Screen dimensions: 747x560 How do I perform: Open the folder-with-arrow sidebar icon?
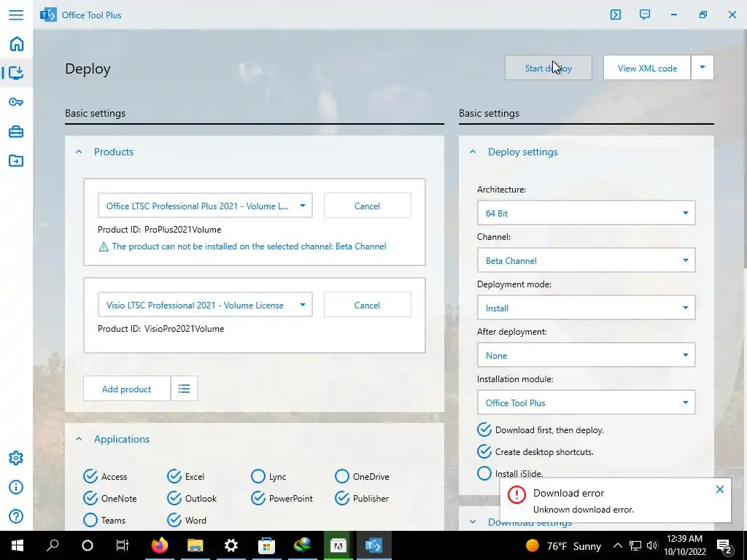(x=16, y=160)
